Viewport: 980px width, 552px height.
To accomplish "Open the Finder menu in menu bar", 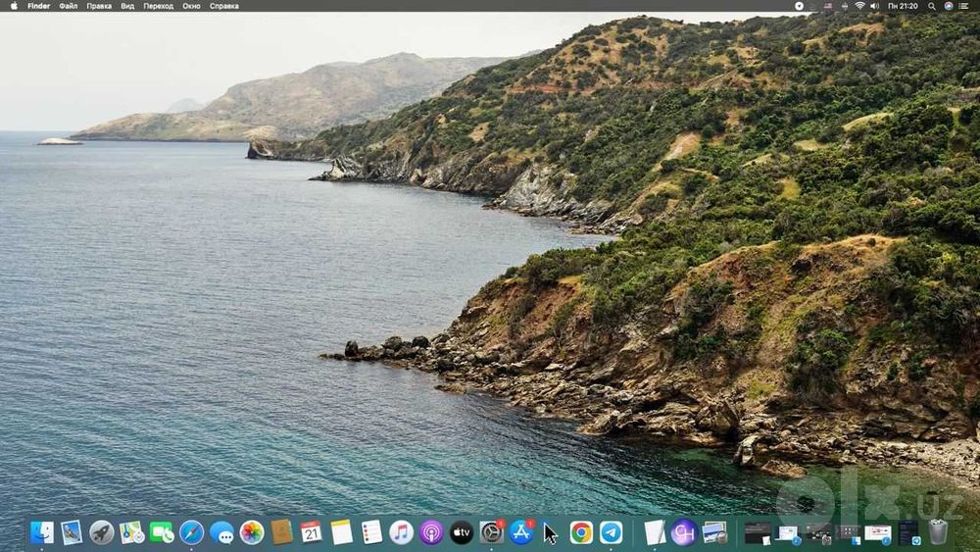I will [39, 6].
